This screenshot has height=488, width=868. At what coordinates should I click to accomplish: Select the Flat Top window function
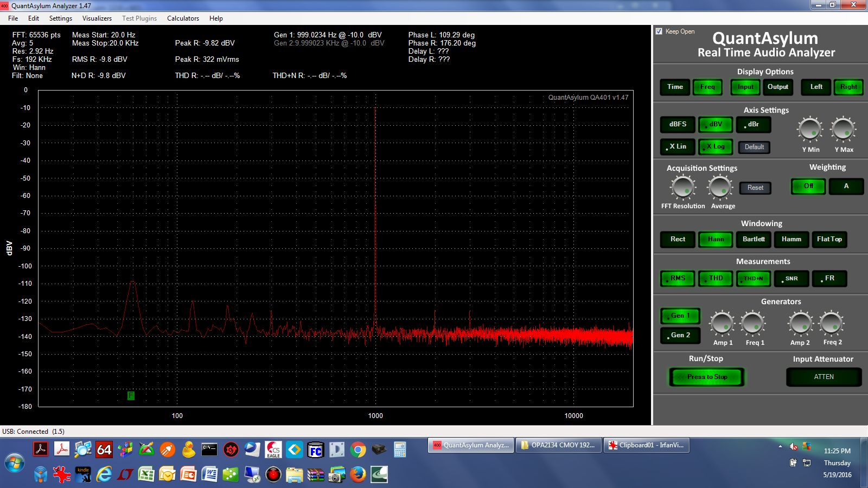pyautogui.click(x=829, y=239)
